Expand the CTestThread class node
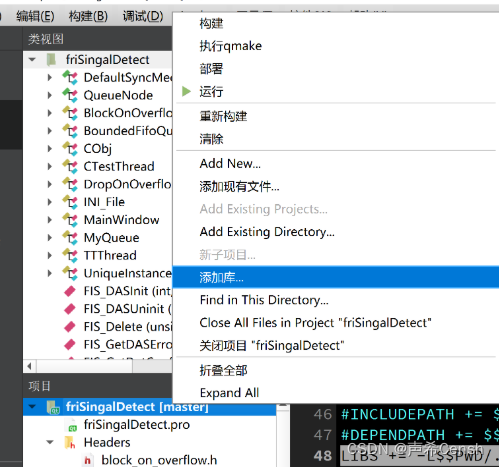The width and height of the screenshot is (499, 467). pos(50,166)
